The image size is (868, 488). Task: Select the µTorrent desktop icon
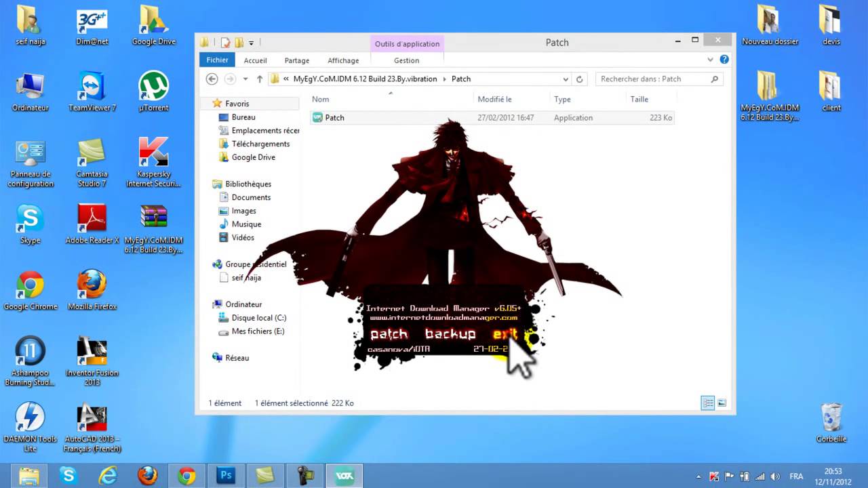click(154, 92)
